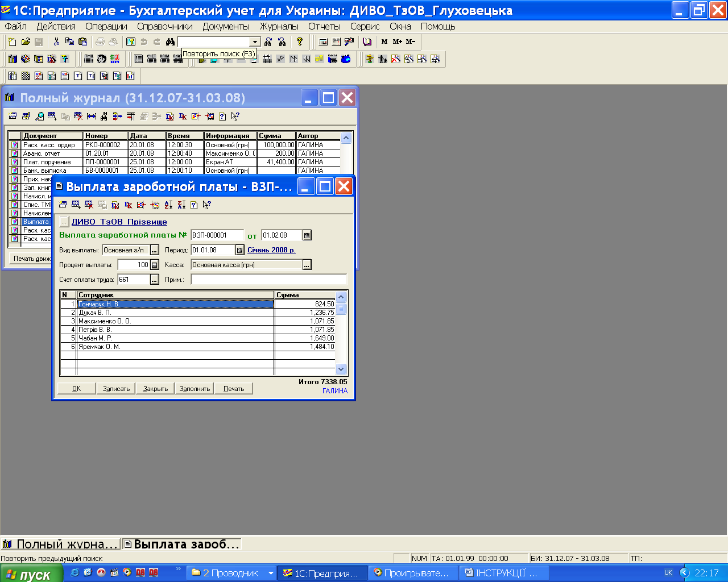
Task: Click the M- memory subtract button
Action: [411, 41]
